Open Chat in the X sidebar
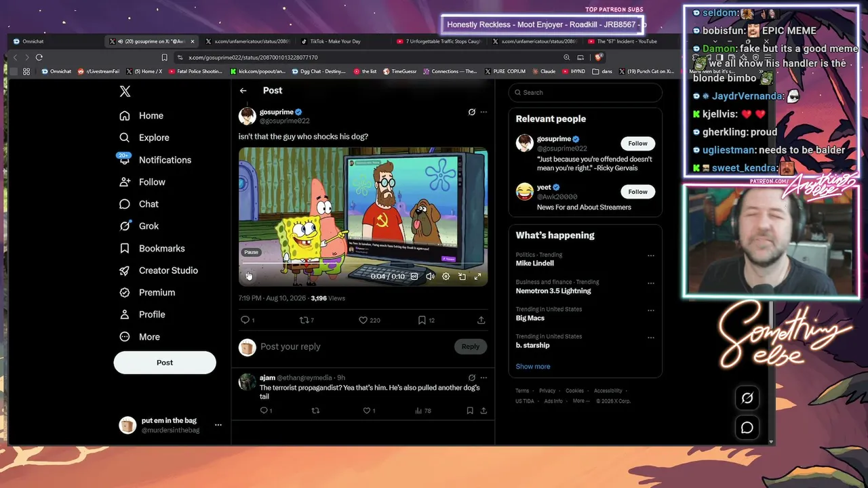 pos(138,204)
